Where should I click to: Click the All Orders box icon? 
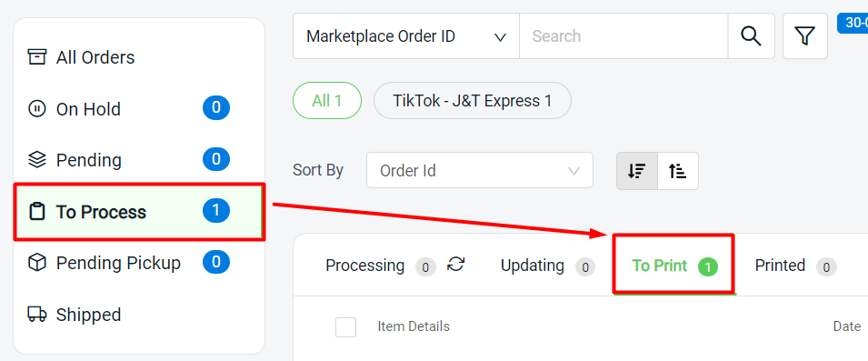pyautogui.click(x=36, y=57)
